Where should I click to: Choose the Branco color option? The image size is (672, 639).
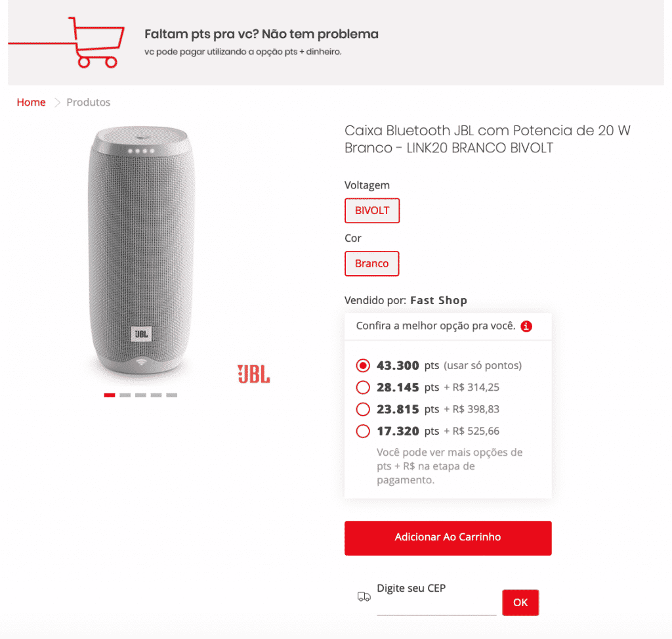(x=371, y=263)
